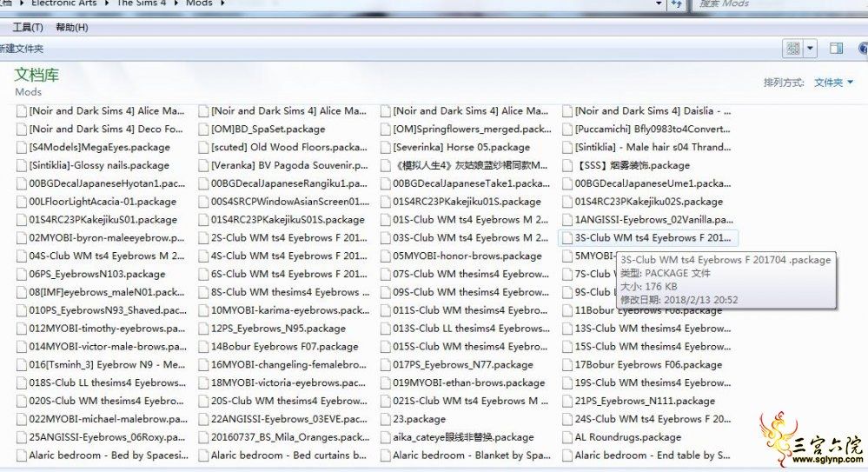The width and height of the screenshot is (868, 472).
Task: Select file icon of 20160737_BS_Mila_Oranges
Action: coord(203,437)
